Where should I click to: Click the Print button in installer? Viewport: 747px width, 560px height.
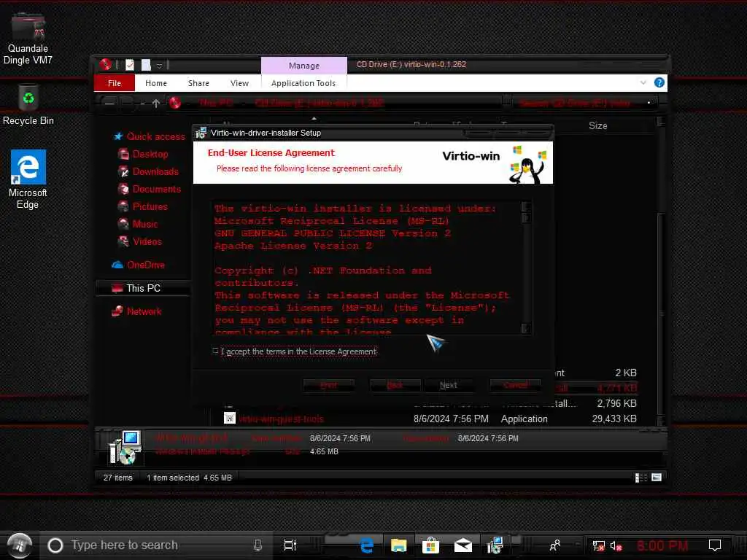[329, 385]
